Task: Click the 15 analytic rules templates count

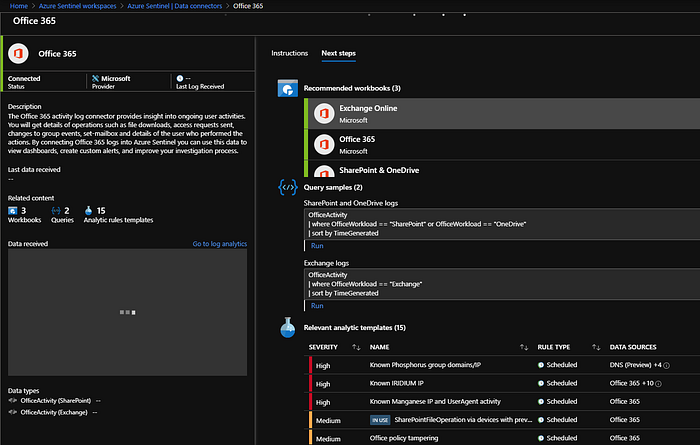Action: [101, 211]
